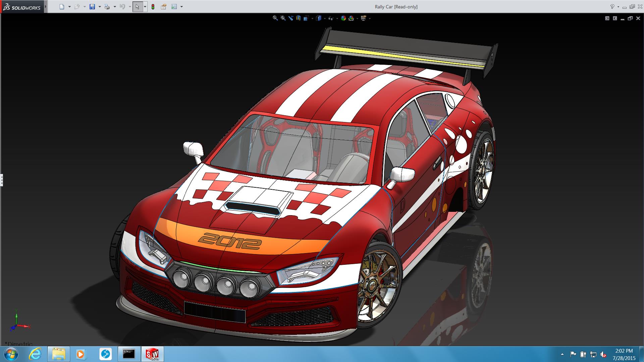Viewport: 644px width, 362px height.
Task: Toggle the Section View tool
Action: coord(299,18)
